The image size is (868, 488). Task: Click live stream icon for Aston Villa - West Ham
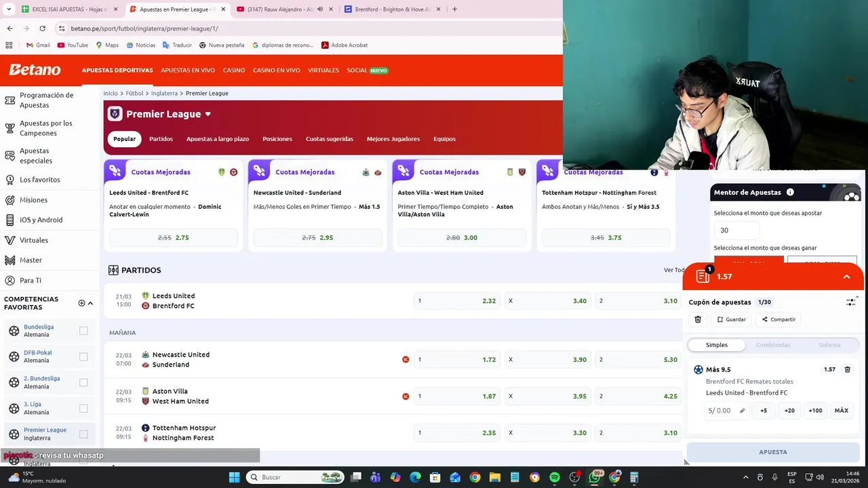406,396
